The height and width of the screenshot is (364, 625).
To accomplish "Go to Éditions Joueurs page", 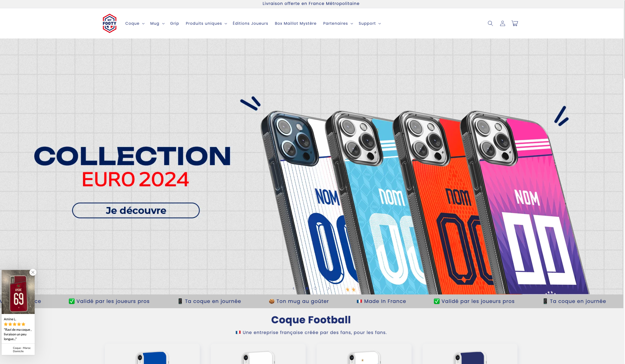I will pos(250,23).
